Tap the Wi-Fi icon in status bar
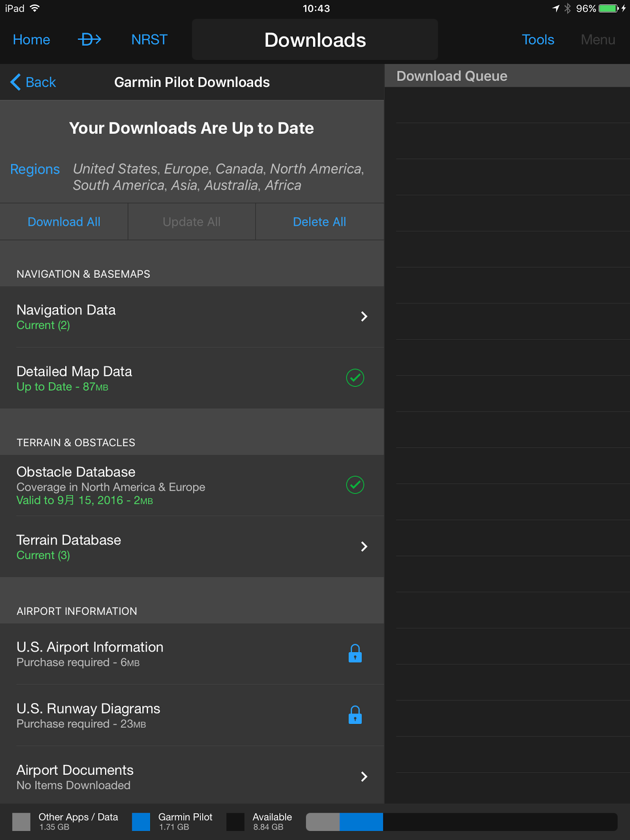This screenshot has width=630, height=840. (x=35, y=8)
